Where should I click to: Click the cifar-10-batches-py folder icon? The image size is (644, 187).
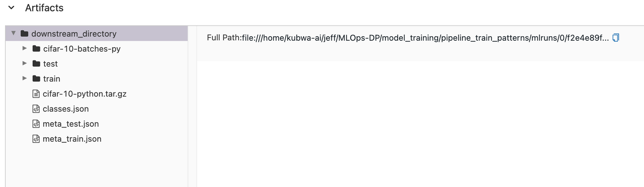36,49
